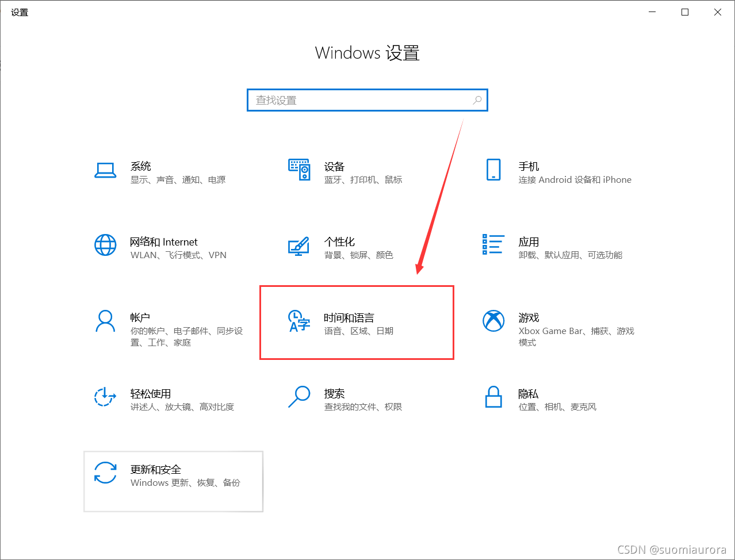Click 背景、锁屏、颜色 description
Screen dimensions: 735x560
pos(359,255)
